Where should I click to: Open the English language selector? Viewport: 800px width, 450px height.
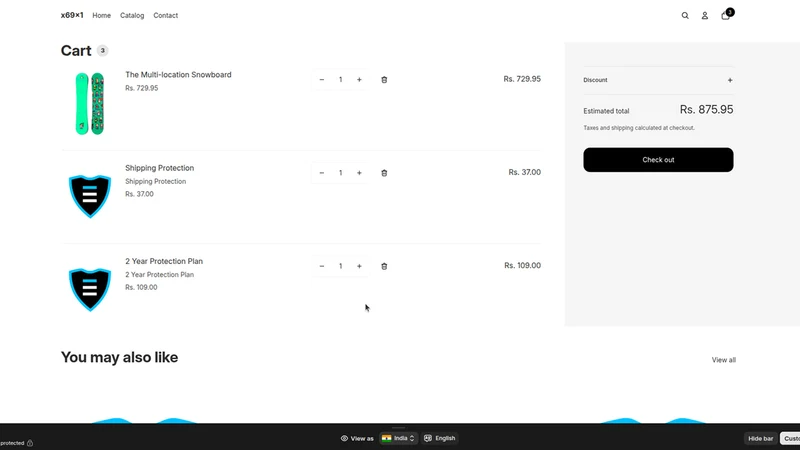click(x=439, y=438)
